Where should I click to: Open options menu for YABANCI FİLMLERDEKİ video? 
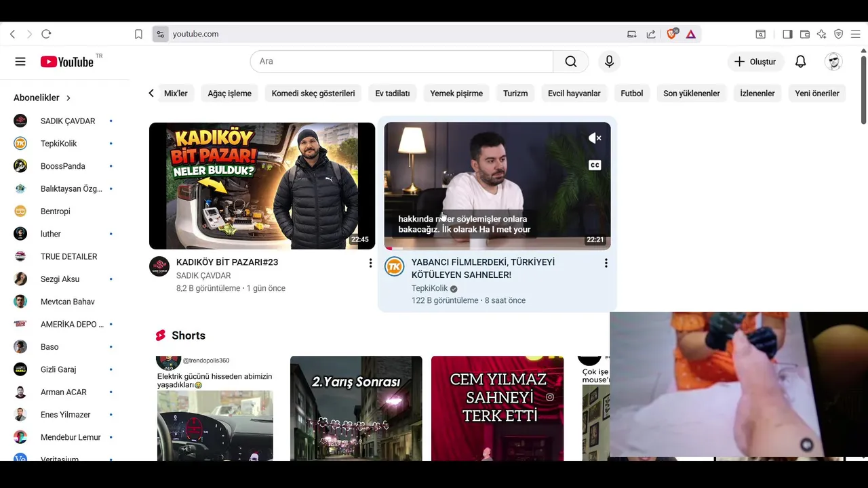(x=606, y=263)
